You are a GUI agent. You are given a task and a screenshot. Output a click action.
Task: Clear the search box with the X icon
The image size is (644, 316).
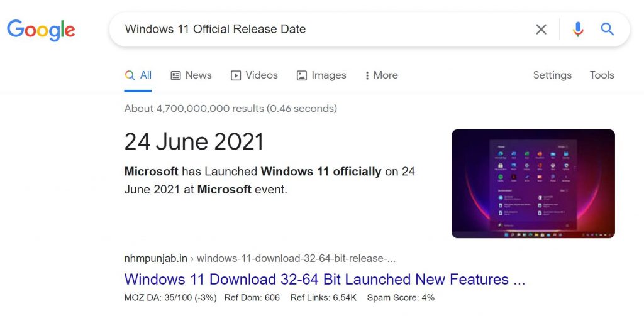coord(541,30)
